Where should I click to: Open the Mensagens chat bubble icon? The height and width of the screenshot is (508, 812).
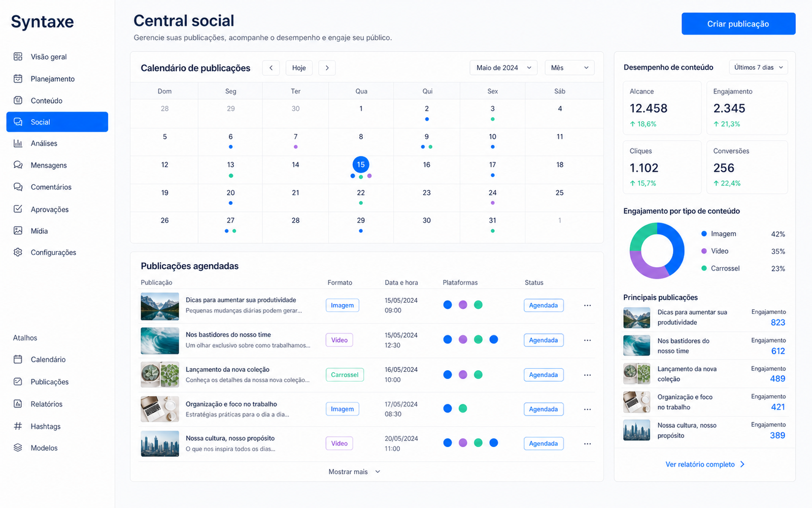click(18, 165)
